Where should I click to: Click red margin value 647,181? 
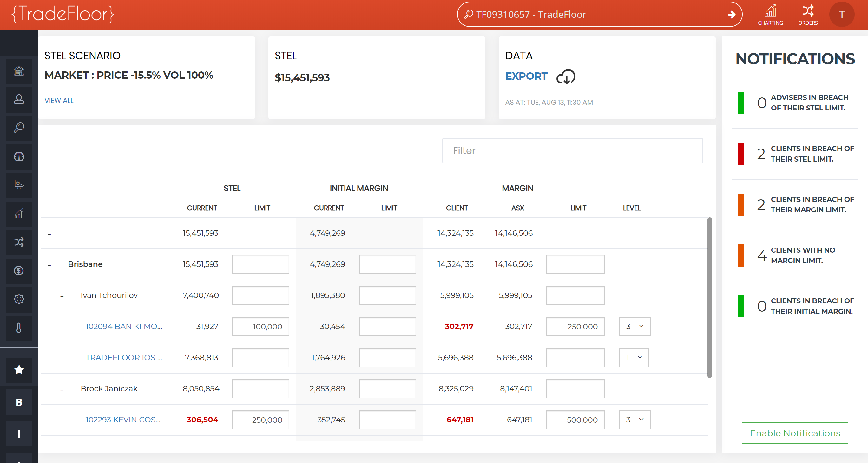tap(460, 420)
